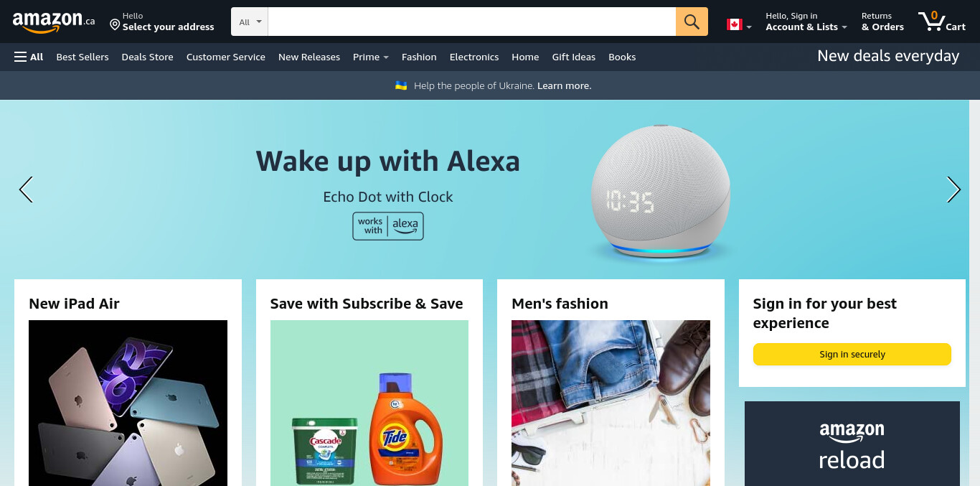Viewport: 980px width, 486px height.
Task: Expand the All search category dropdown
Action: tap(250, 22)
